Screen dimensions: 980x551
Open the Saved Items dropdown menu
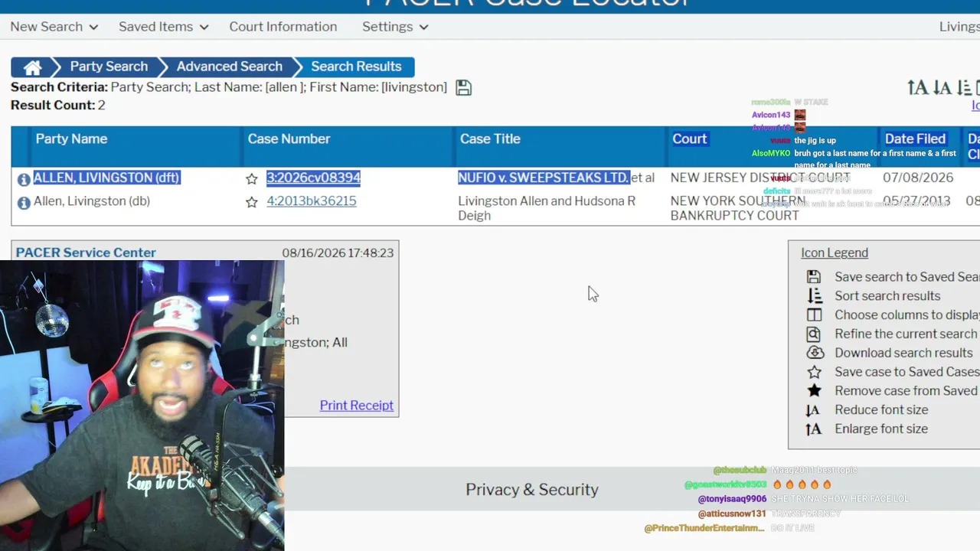click(163, 27)
